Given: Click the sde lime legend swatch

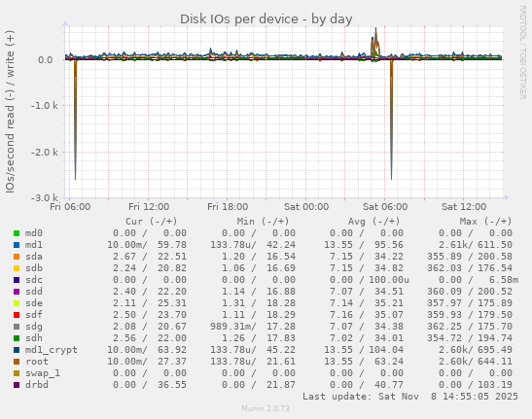Looking at the screenshot, I should tap(17, 303).
